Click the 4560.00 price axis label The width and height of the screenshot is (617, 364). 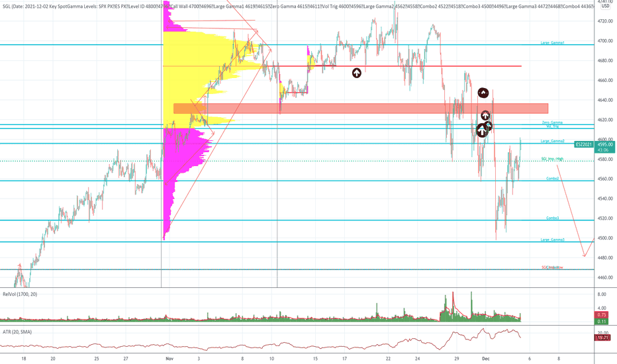[x=605, y=179]
